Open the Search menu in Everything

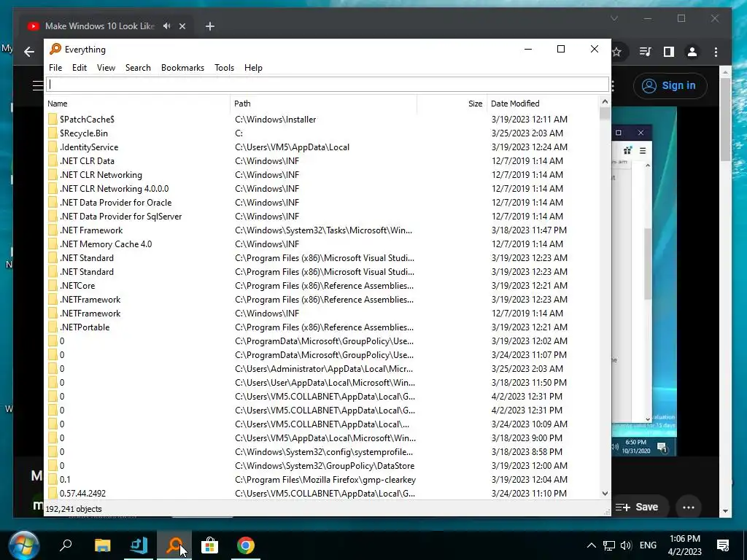(138, 68)
